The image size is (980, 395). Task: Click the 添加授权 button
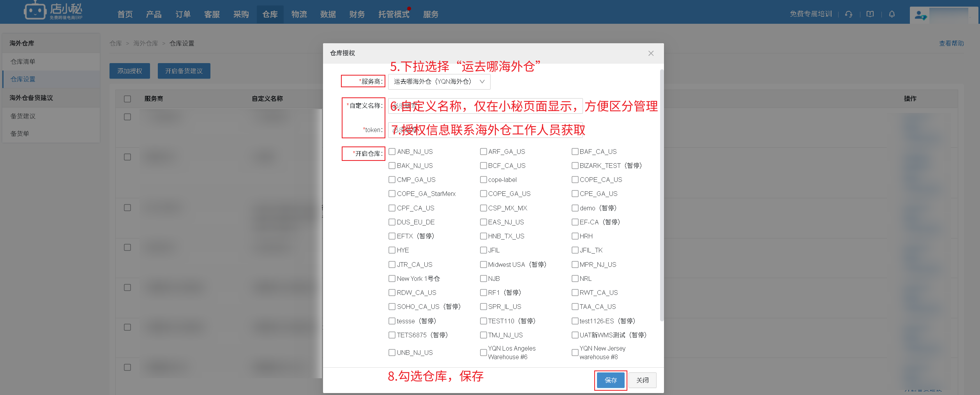tap(130, 71)
